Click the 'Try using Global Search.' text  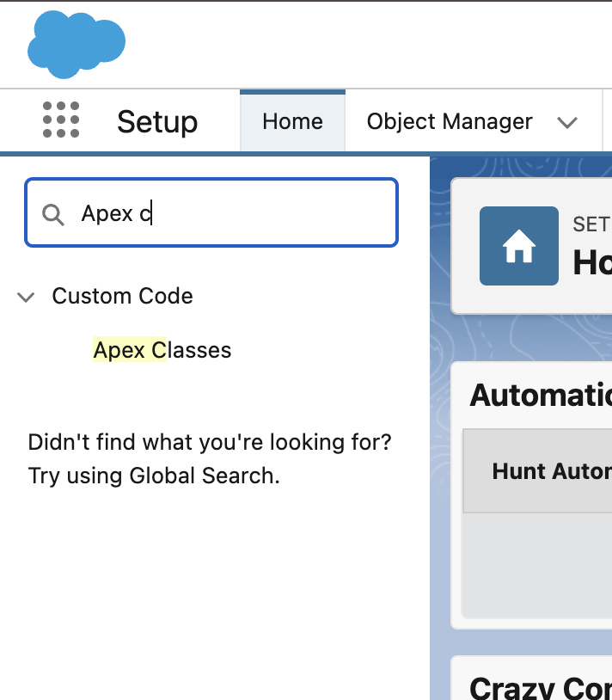(154, 476)
